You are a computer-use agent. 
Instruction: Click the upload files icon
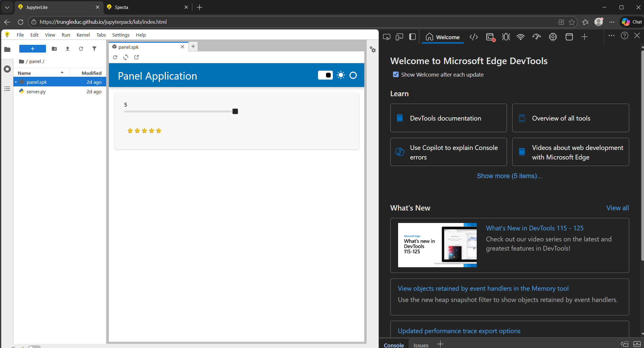click(68, 49)
